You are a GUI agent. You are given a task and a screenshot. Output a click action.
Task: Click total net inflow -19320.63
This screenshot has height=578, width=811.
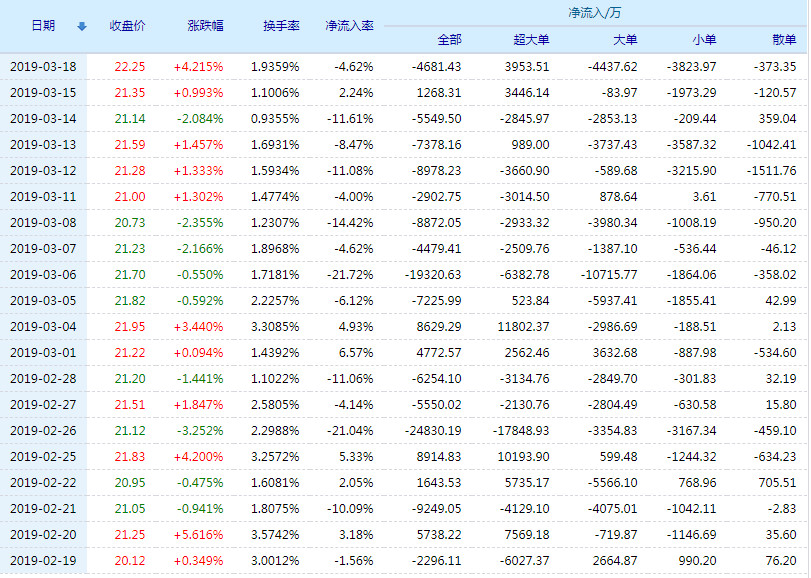tap(433, 275)
